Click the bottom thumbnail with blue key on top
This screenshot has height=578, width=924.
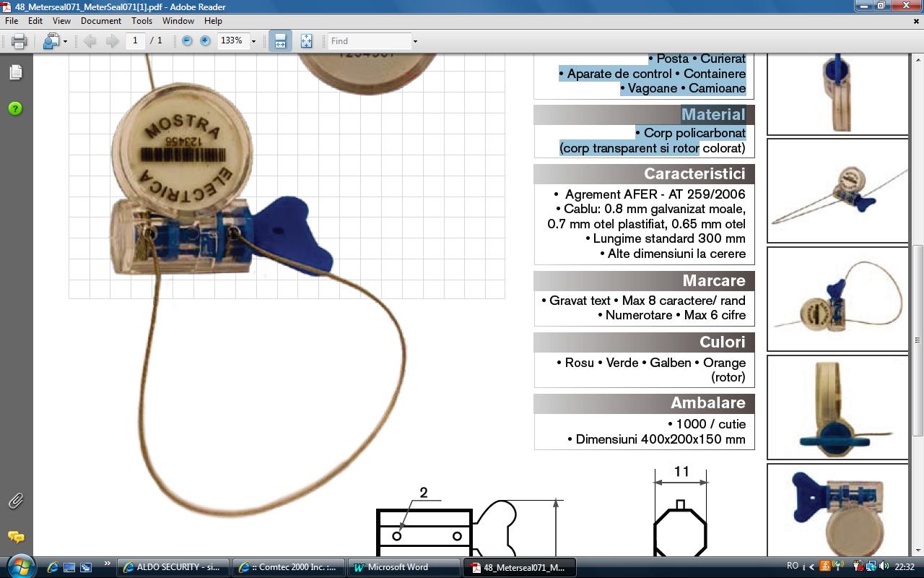point(837,510)
